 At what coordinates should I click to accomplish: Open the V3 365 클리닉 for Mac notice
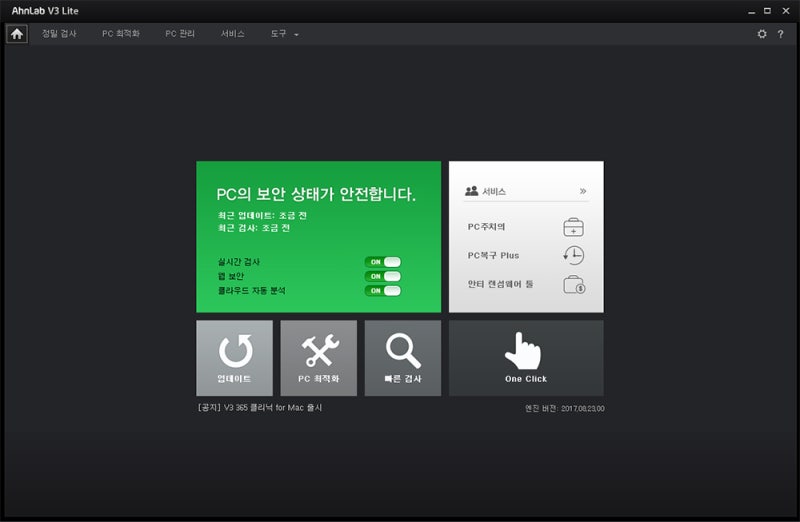coord(260,408)
